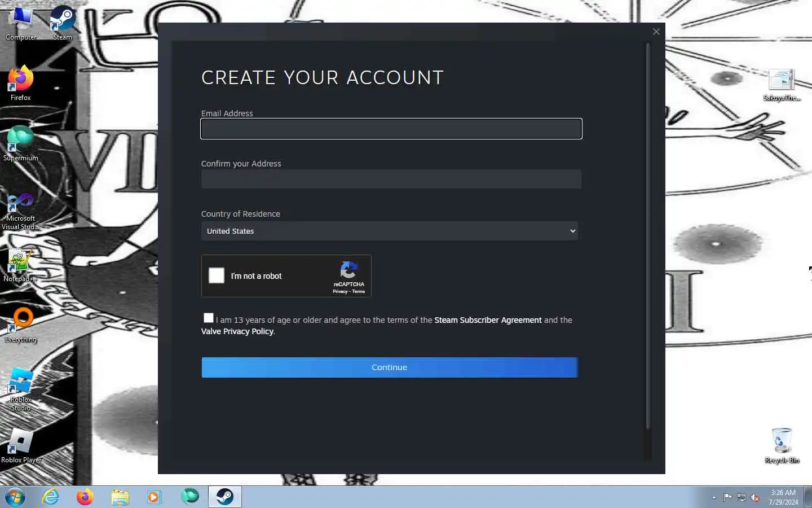Expand the Country of Residence dropdown
Viewport: 812px width, 508px height.
point(390,231)
